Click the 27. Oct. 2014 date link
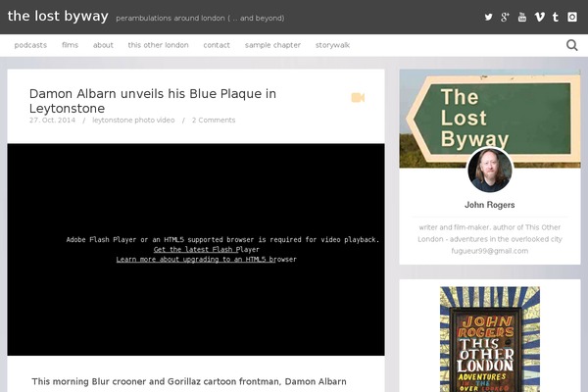Image resolution: width=588 pixels, height=392 pixels. (x=53, y=120)
